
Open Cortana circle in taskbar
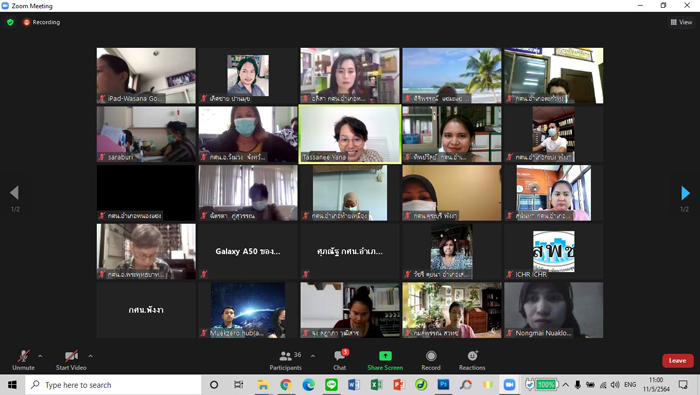point(214,385)
